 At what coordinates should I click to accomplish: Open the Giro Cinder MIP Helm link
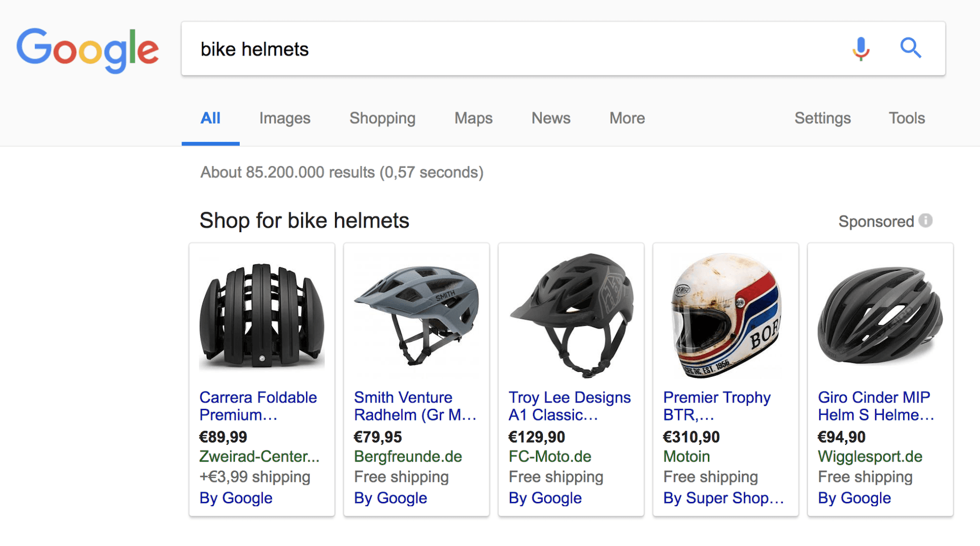pos(875,406)
